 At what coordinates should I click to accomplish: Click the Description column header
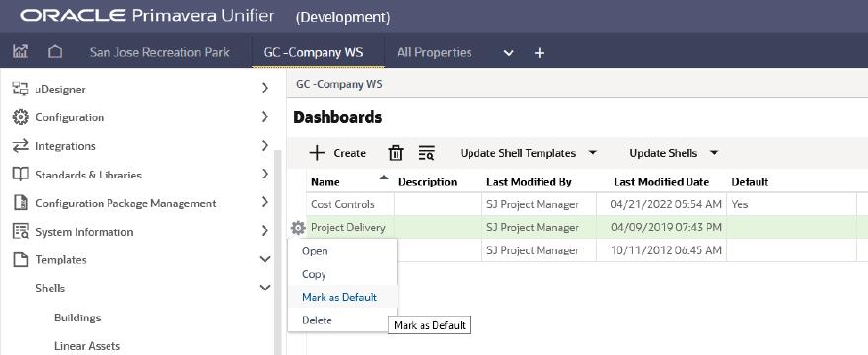(427, 181)
